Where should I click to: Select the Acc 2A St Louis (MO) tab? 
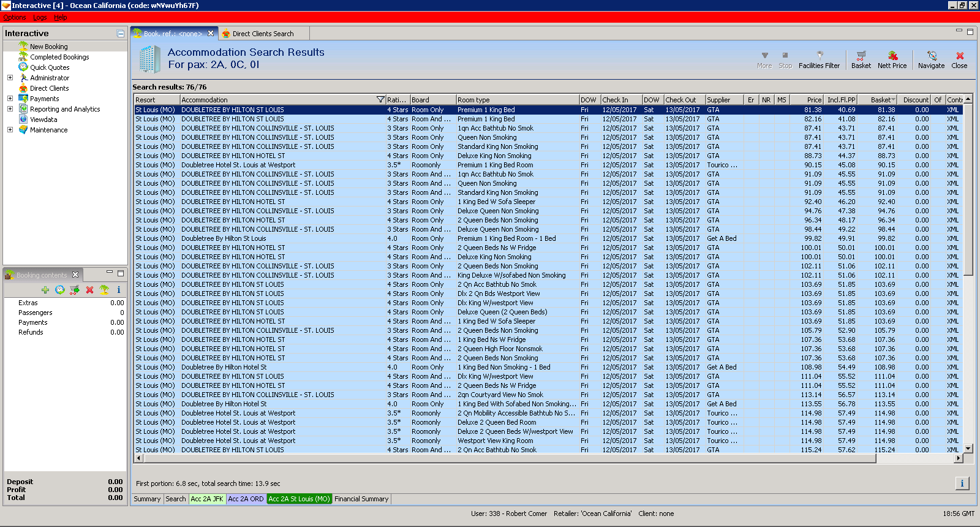(299, 499)
